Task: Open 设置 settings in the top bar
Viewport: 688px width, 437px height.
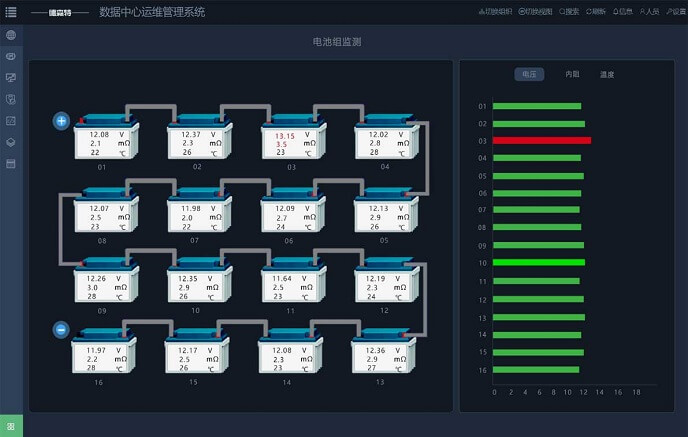Action: [x=676, y=11]
